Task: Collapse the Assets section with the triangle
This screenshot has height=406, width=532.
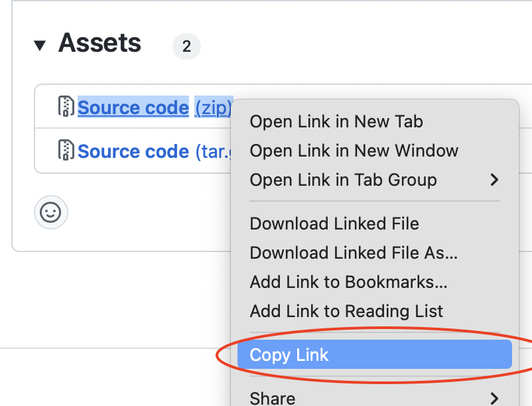Action: (x=40, y=46)
